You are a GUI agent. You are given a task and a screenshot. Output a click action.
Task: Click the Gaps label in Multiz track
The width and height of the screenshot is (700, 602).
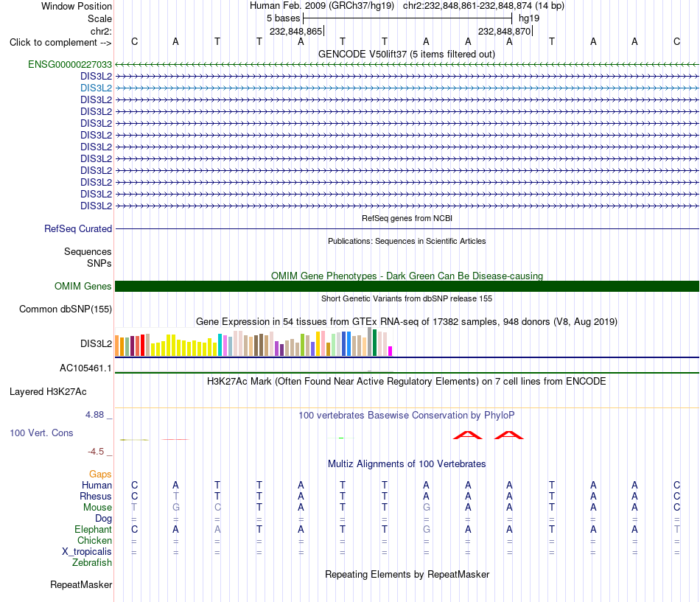[x=100, y=474]
